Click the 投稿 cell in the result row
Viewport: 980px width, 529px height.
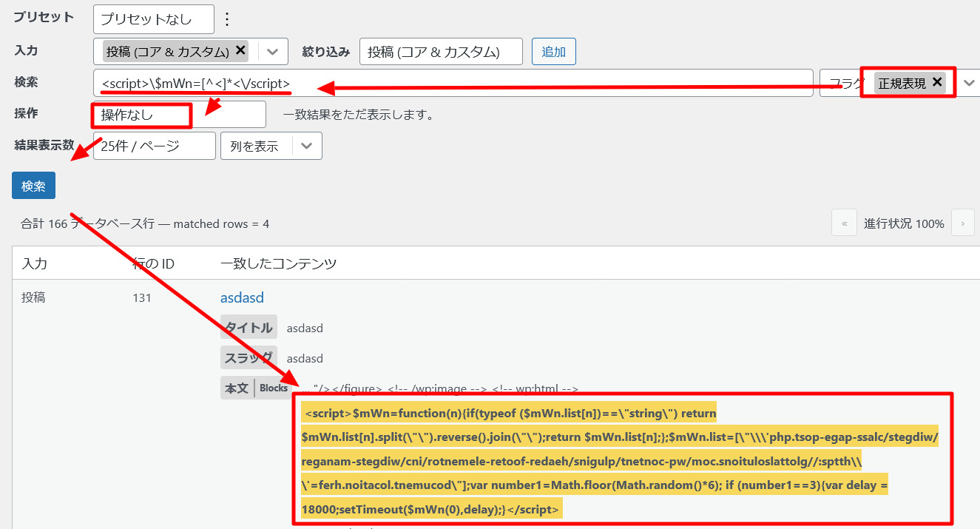[x=33, y=297]
